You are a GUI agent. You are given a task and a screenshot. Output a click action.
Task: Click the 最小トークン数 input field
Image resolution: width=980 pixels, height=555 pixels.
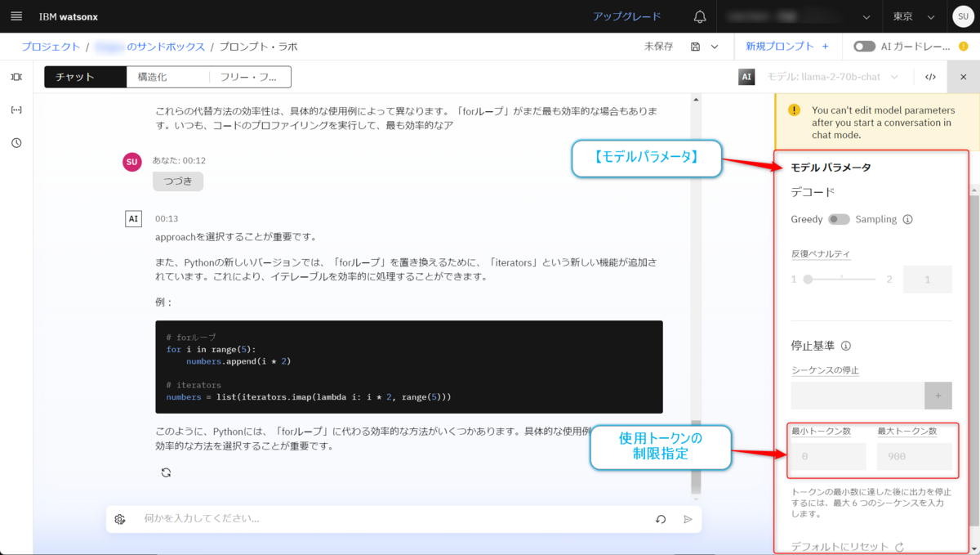pyautogui.click(x=828, y=457)
